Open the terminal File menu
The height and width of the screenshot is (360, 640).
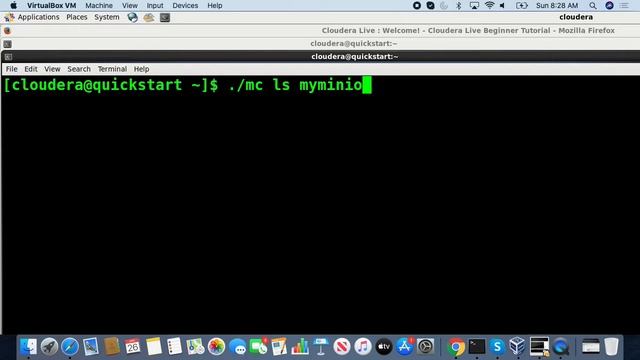11,69
